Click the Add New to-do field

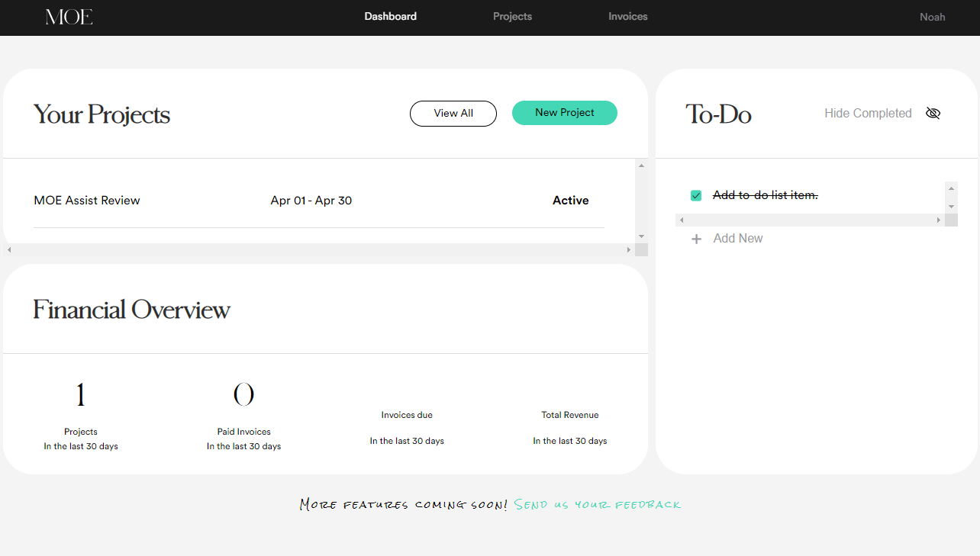click(x=738, y=239)
